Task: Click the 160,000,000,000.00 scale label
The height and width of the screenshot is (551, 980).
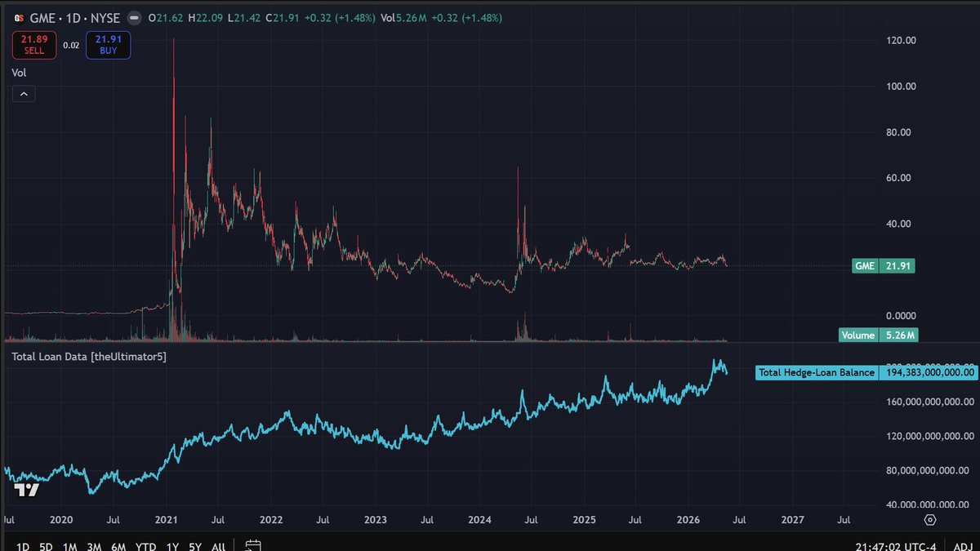Action: pos(929,402)
